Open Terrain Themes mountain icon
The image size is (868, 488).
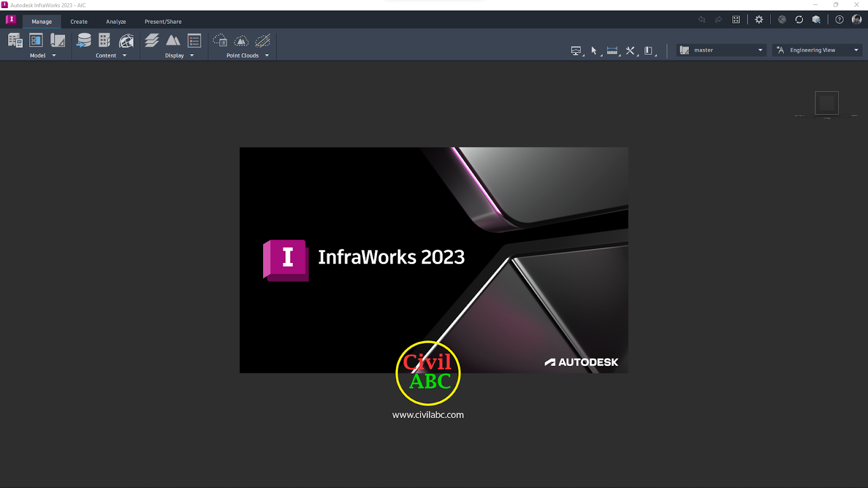(173, 41)
